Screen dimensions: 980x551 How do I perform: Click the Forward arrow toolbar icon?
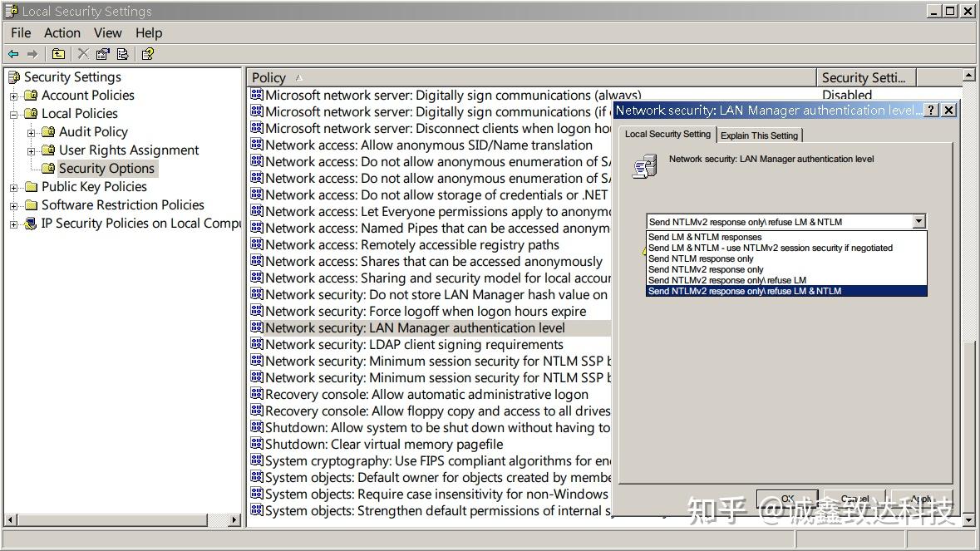point(32,54)
